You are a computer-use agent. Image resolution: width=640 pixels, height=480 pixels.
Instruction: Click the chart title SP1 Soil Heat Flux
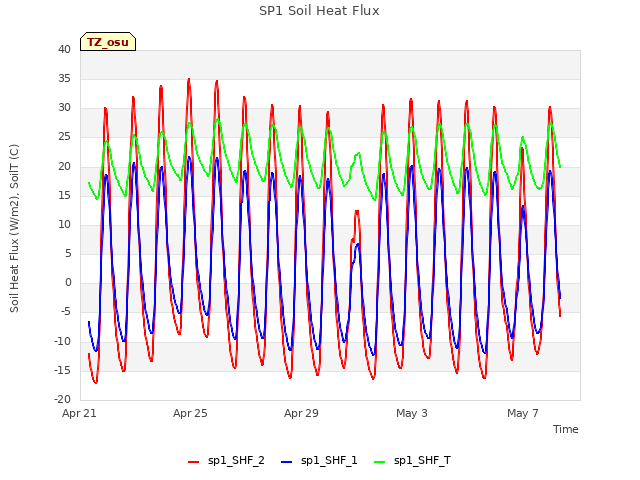point(319,11)
